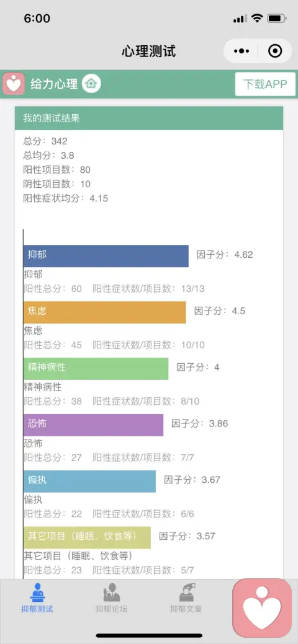Tap the yellow-green 其它项目 factor bar
Image resolution: width=298 pixels, height=644 pixels.
[x=87, y=537]
